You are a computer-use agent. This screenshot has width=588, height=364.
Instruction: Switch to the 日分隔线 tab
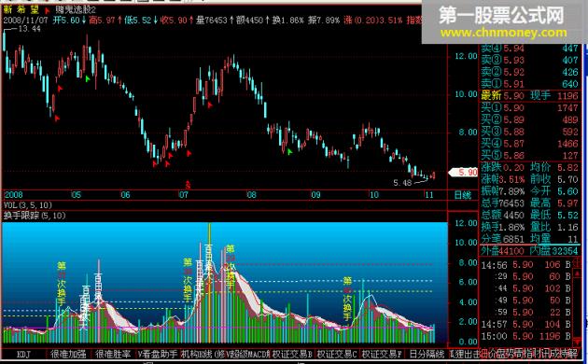[427, 354]
